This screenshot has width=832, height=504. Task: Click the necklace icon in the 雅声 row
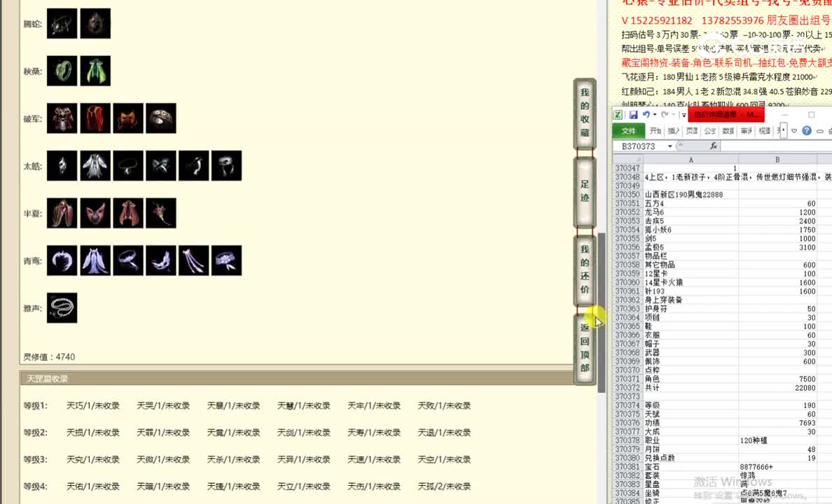[62, 308]
